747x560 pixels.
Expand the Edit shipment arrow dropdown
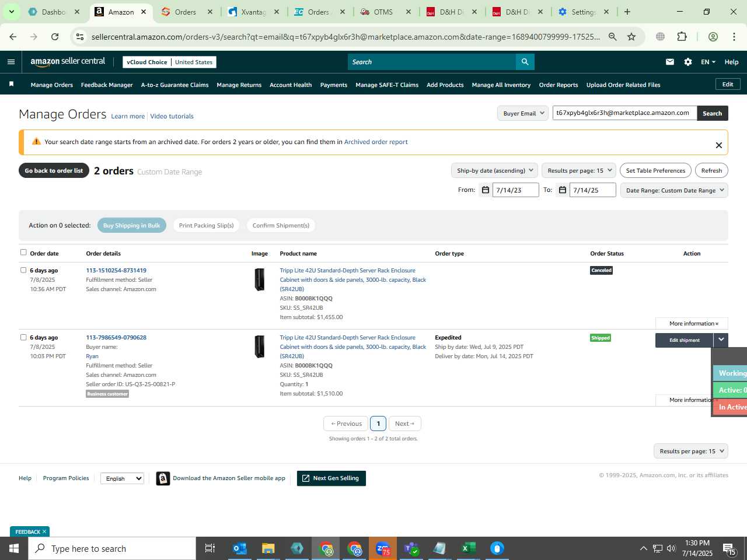coord(721,340)
